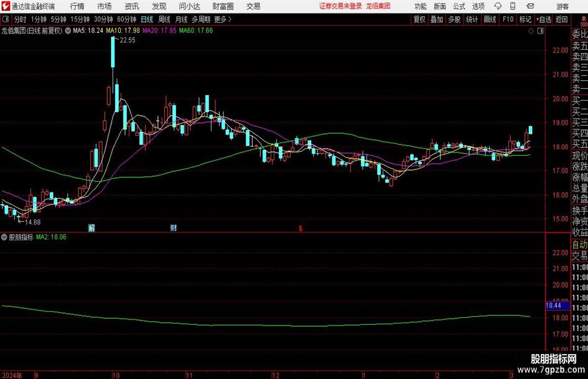Switch to 月线 period tab

[182, 19]
